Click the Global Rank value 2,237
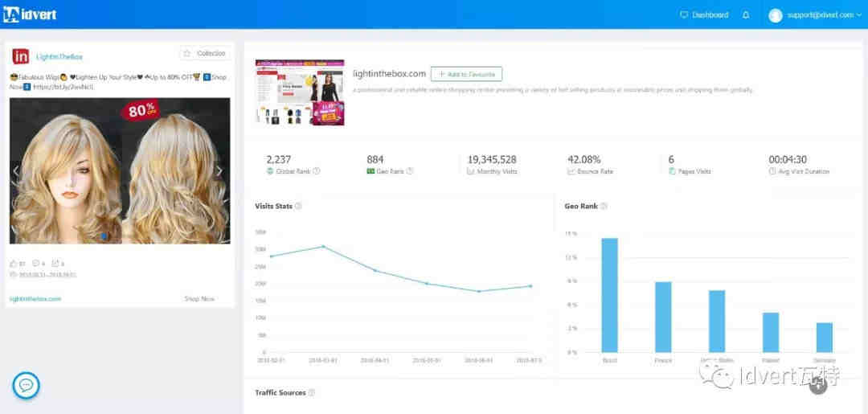868x414 pixels. 279,159
